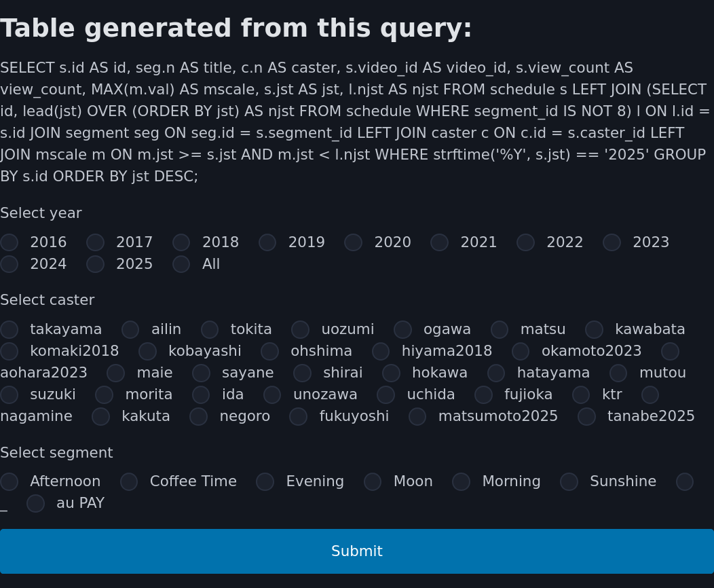Viewport: 714px width, 588px height.
Task: Choose caster kakuta
Action: 100,417
